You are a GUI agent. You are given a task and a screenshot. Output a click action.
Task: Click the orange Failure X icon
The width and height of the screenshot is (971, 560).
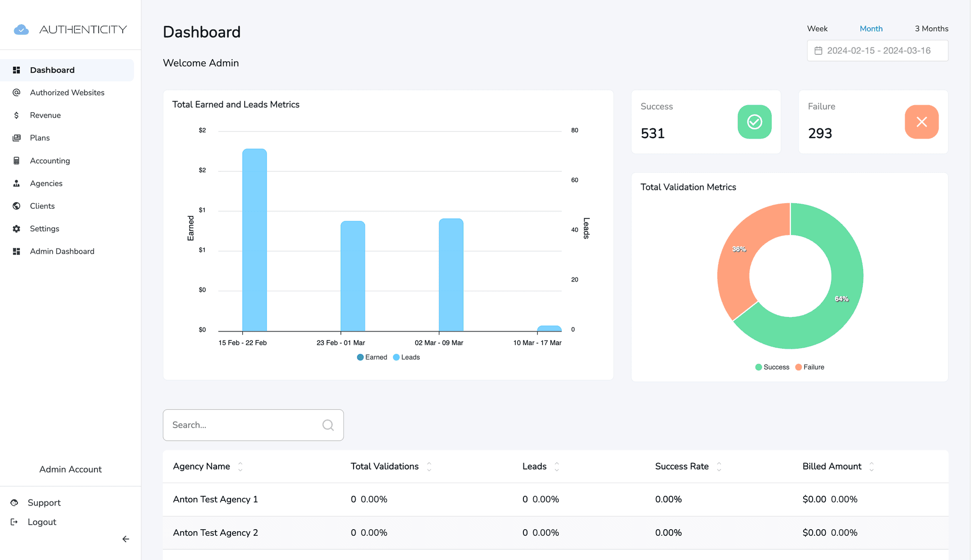(922, 122)
